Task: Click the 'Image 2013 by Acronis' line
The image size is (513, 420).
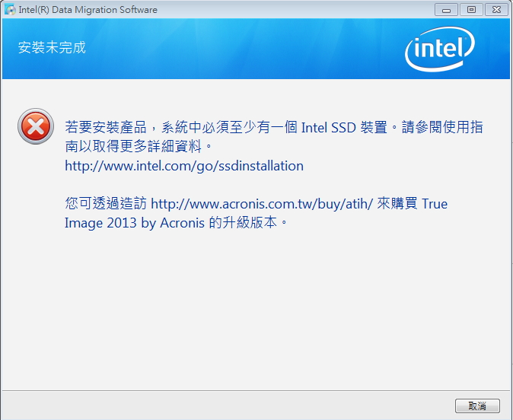Action: (x=176, y=223)
